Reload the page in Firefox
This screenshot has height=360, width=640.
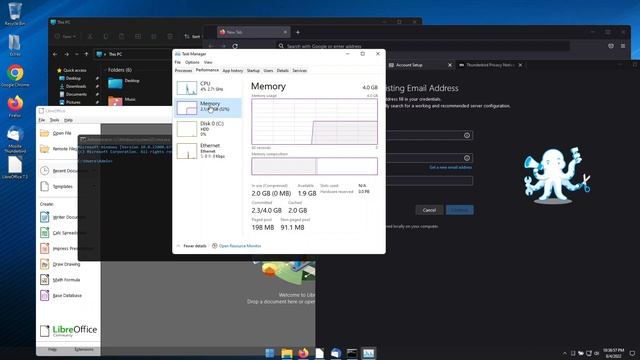(x=235, y=46)
